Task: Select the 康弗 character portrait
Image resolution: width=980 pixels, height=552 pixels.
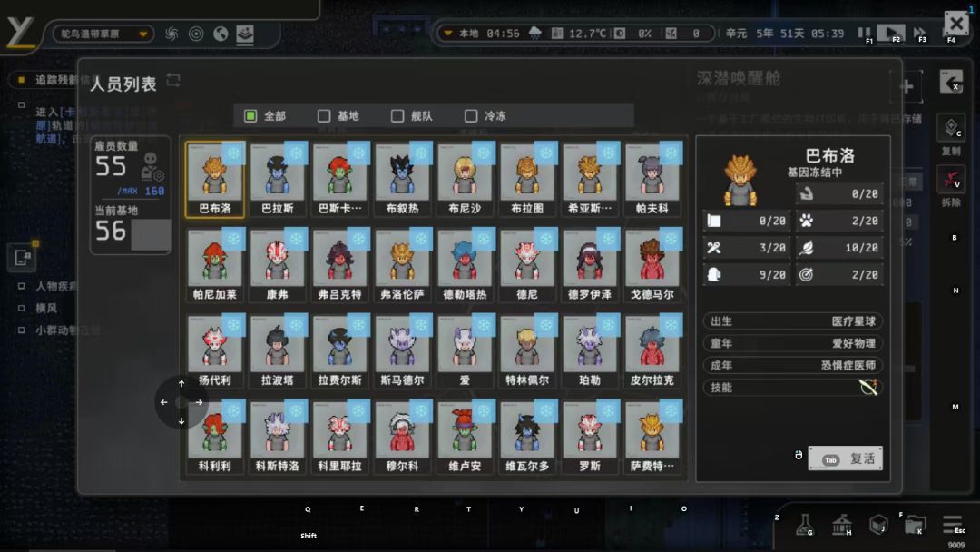Action: tap(278, 265)
